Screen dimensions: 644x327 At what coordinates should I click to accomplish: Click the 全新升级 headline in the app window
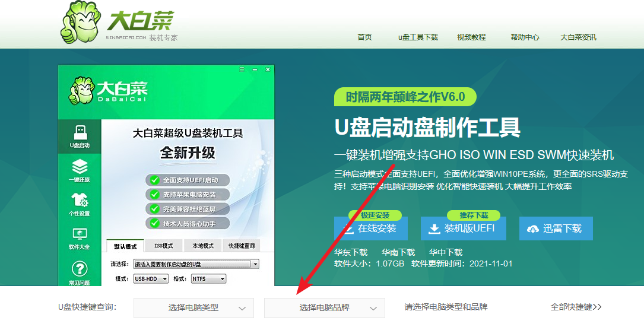tap(188, 153)
